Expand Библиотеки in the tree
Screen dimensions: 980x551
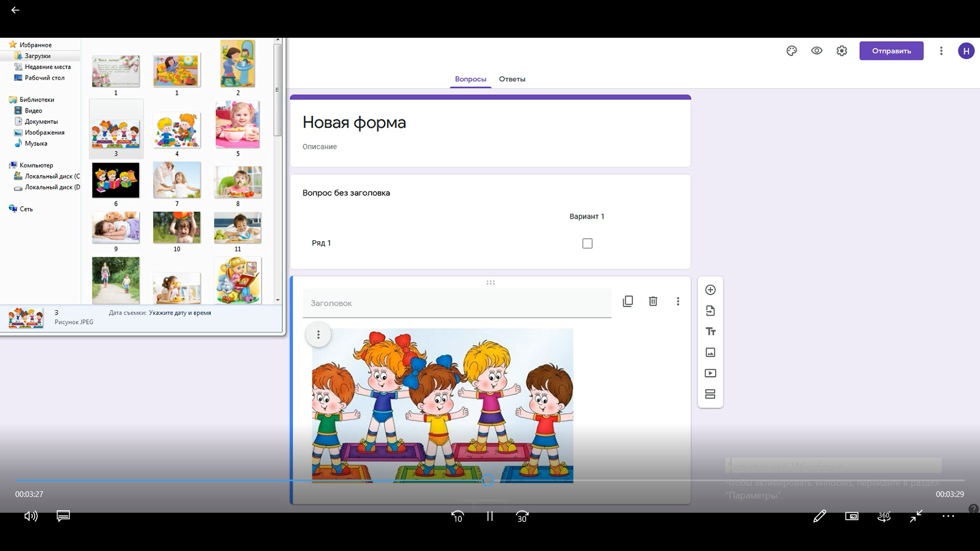[36, 100]
